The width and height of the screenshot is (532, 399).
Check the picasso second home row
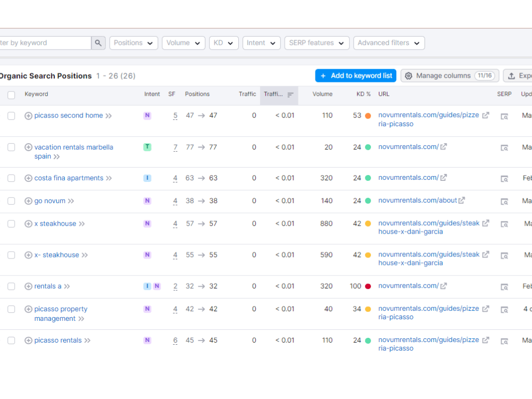click(x=11, y=115)
